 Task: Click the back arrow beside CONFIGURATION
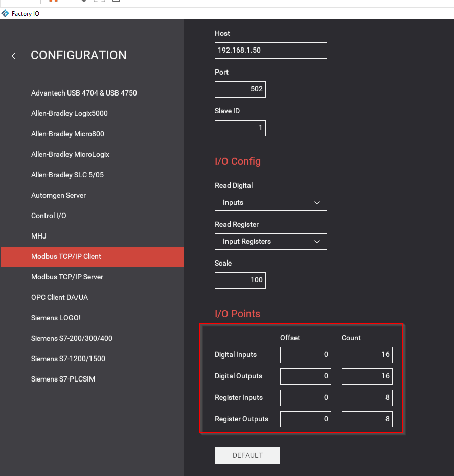[x=16, y=56]
